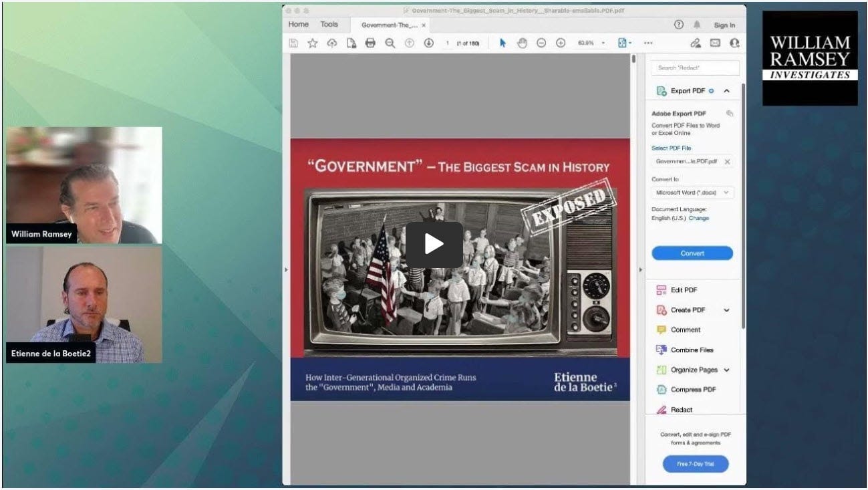Bookmark the file with star icon

[312, 43]
